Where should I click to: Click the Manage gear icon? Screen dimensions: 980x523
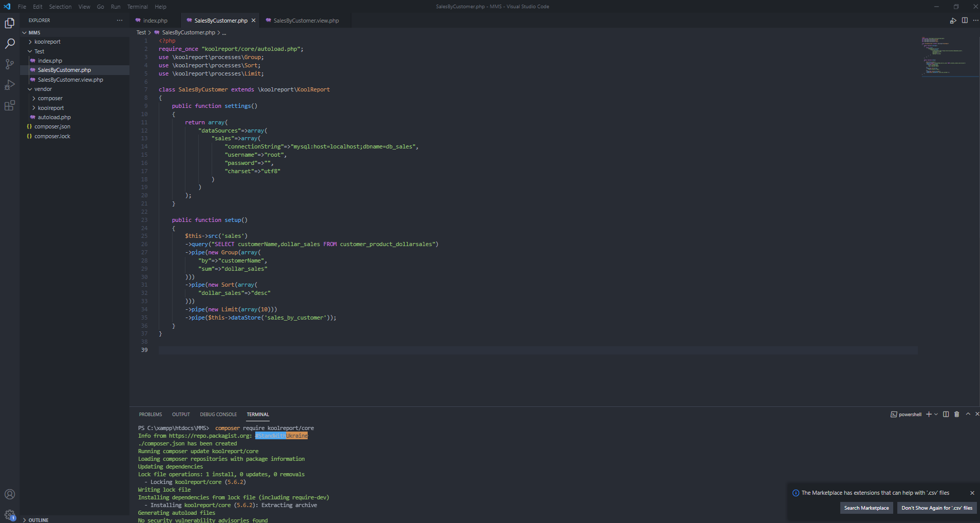(10, 514)
